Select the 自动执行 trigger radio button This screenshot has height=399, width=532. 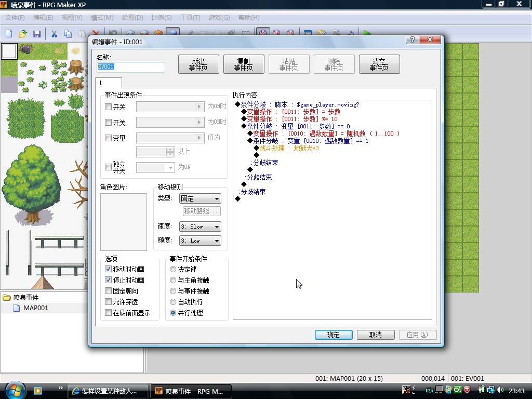pos(173,302)
